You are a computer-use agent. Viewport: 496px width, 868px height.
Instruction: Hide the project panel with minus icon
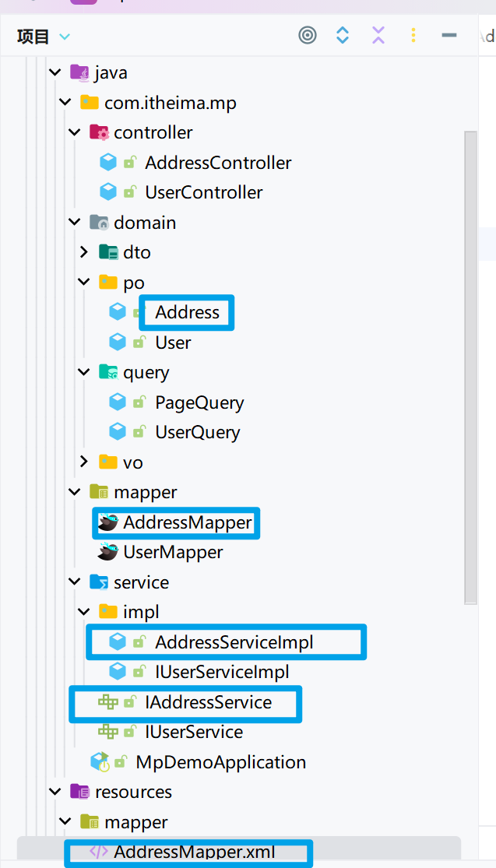(x=449, y=35)
